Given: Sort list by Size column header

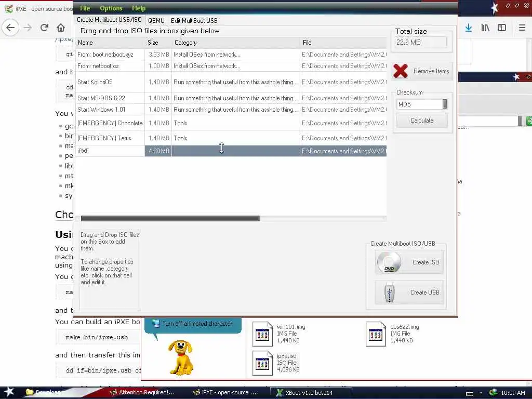Looking at the screenshot, I should pos(158,43).
